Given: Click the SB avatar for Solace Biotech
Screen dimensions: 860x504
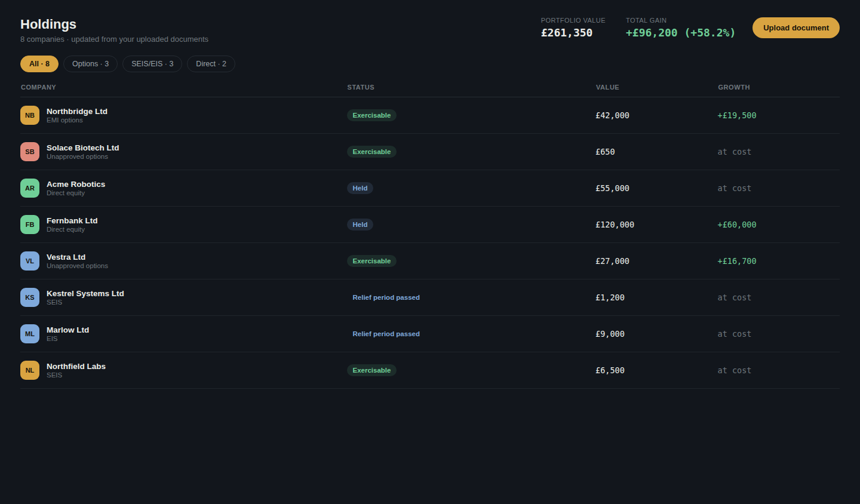Looking at the screenshot, I should pyautogui.click(x=30, y=152).
